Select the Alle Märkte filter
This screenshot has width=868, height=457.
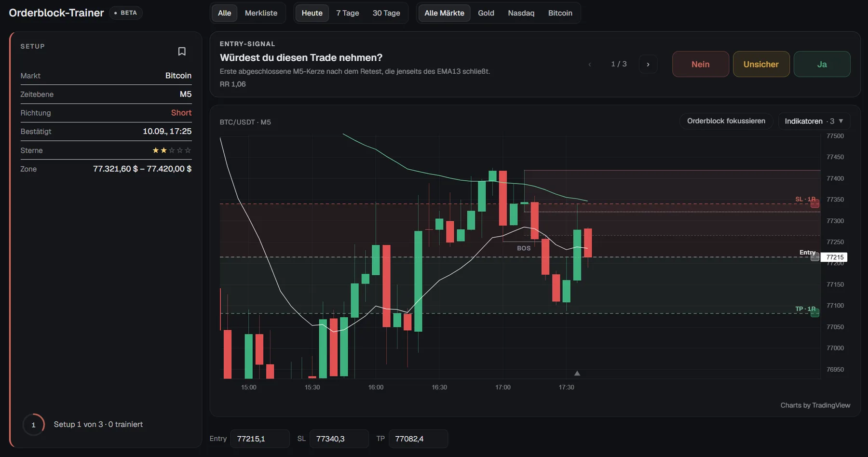pyautogui.click(x=444, y=13)
